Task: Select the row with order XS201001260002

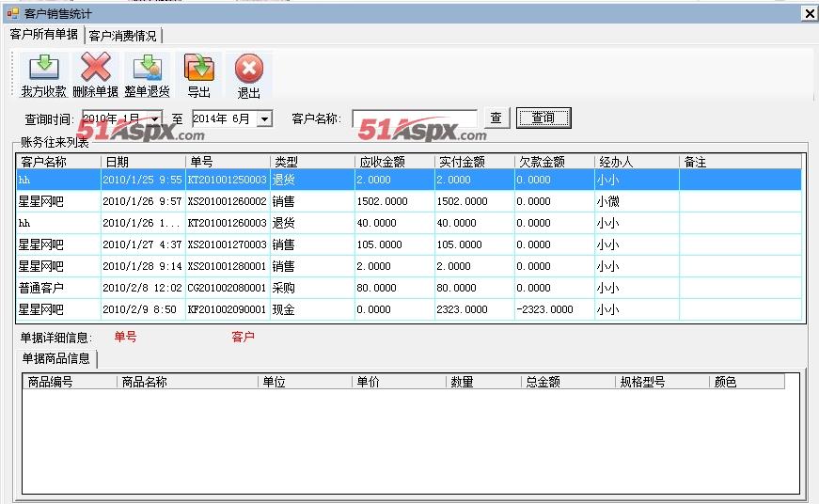Action: click(x=228, y=201)
